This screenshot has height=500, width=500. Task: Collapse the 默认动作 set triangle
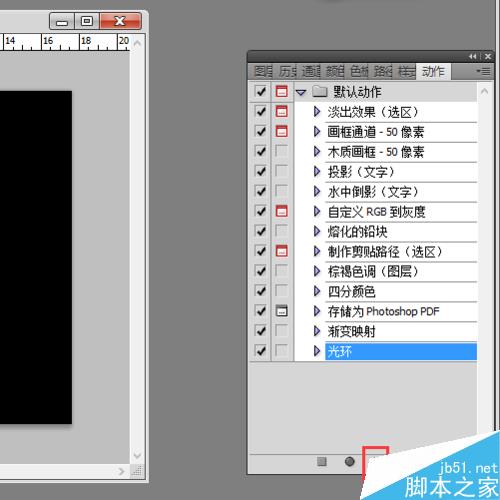301,92
